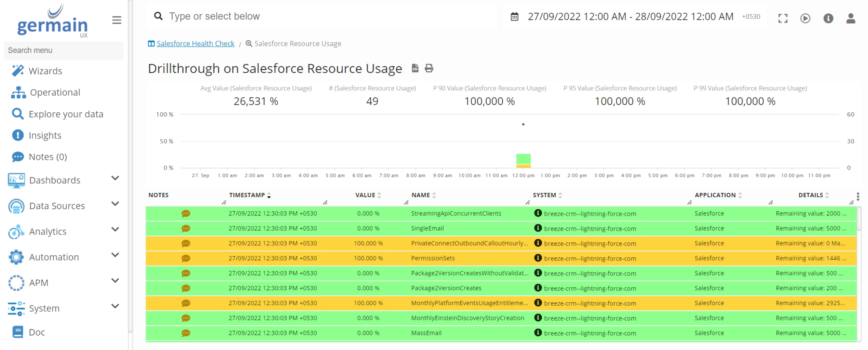Open table column options kebab menu
Screen dimensions: 868x350
[x=858, y=196]
